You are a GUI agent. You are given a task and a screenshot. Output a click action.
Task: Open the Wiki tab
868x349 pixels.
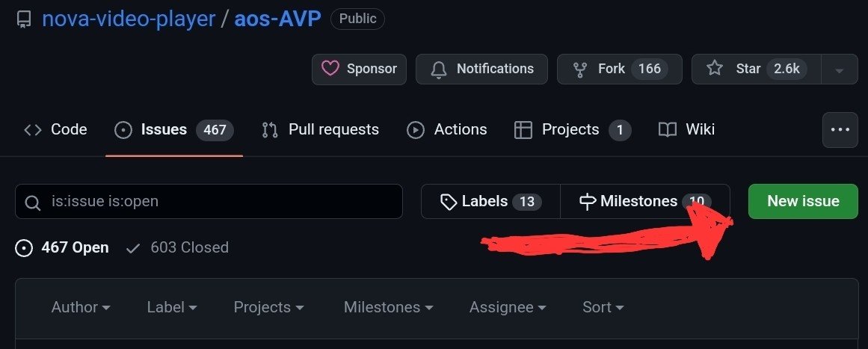pyautogui.click(x=686, y=129)
